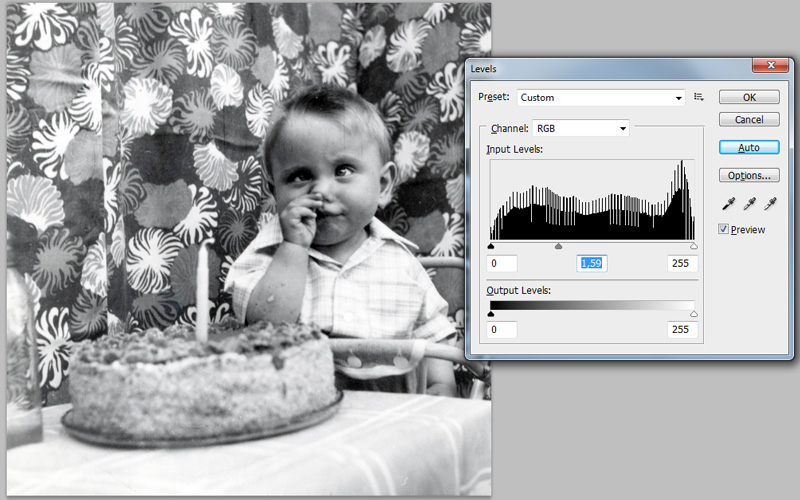Screen dimensions: 800x500
Task: Open the Options... settings button
Action: click(x=749, y=175)
